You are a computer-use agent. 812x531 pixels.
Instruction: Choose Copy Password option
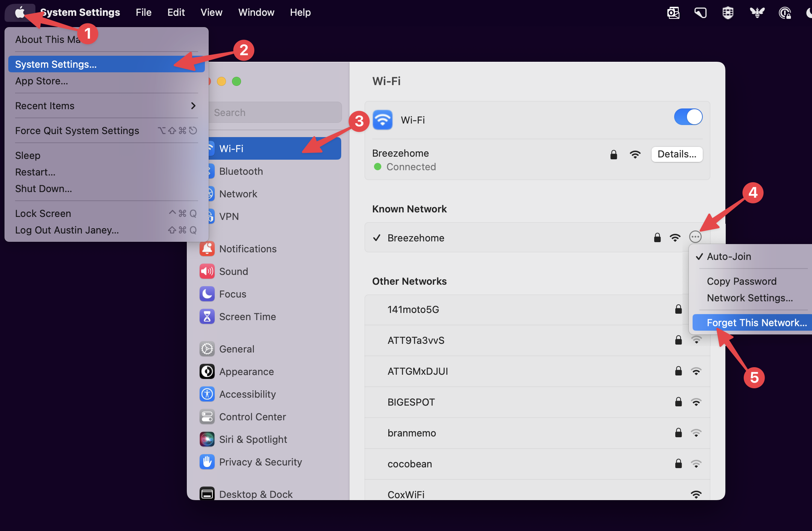click(741, 281)
